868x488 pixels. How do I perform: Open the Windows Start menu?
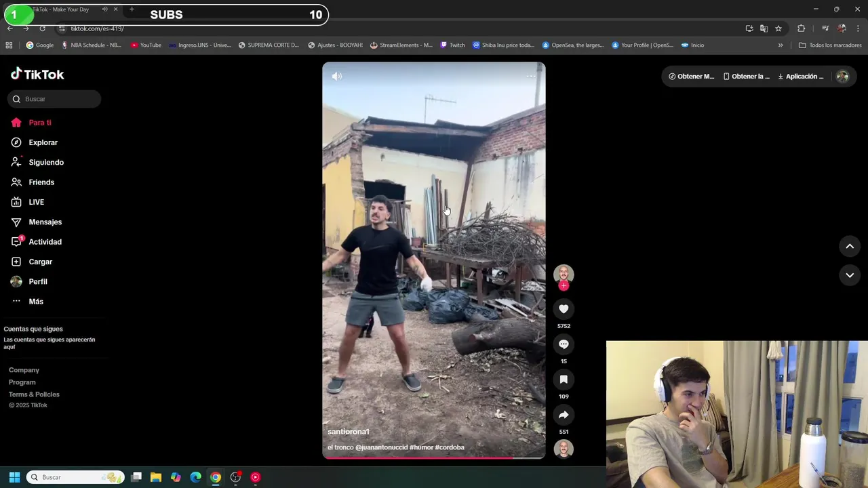point(14,477)
